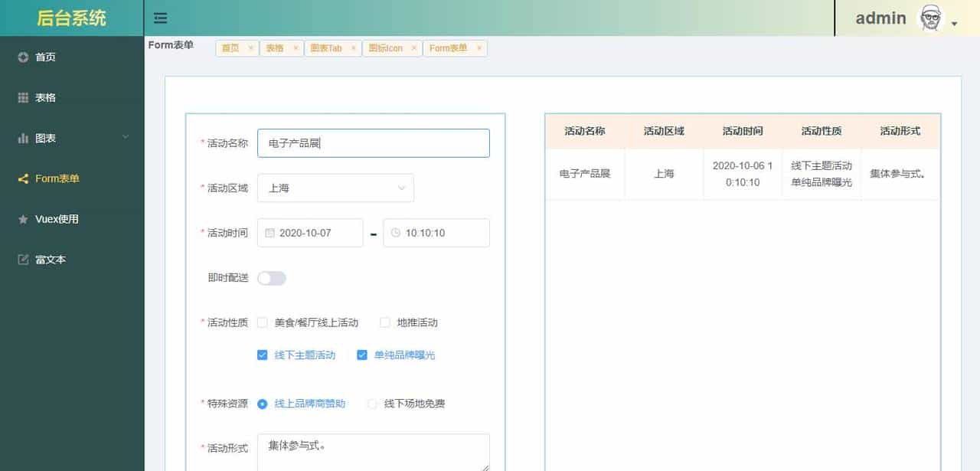
Task: Open the 活动区域 dropdown showing 上海
Action: pyautogui.click(x=335, y=188)
